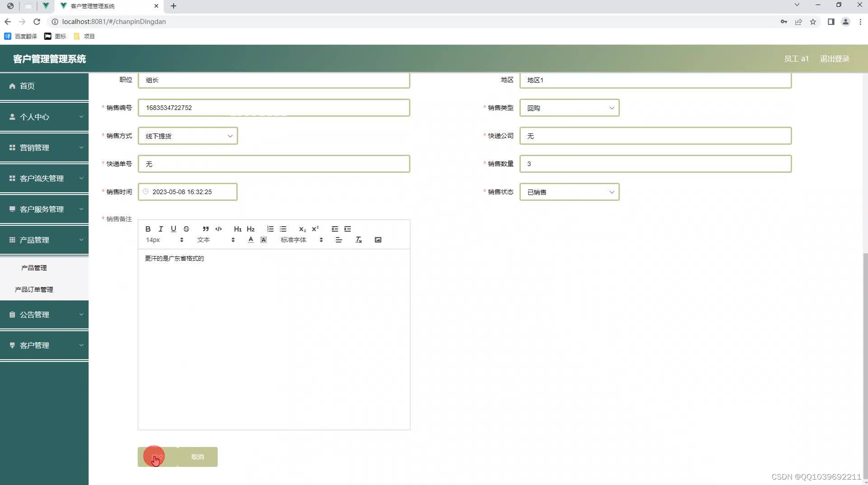Viewport: 868px width, 485px height.
Task: Open the text color picker
Action: click(251, 240)
